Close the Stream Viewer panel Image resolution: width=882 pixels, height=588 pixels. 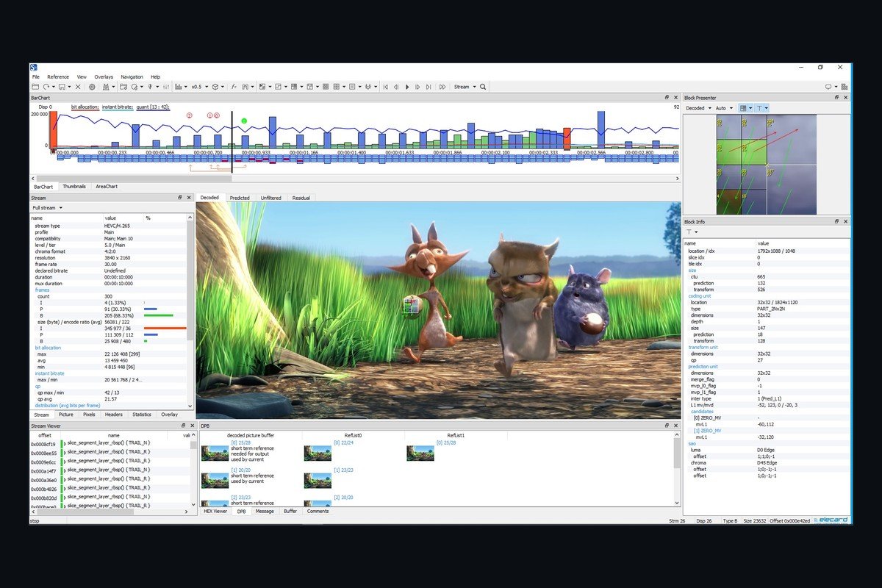coord(191,426)
